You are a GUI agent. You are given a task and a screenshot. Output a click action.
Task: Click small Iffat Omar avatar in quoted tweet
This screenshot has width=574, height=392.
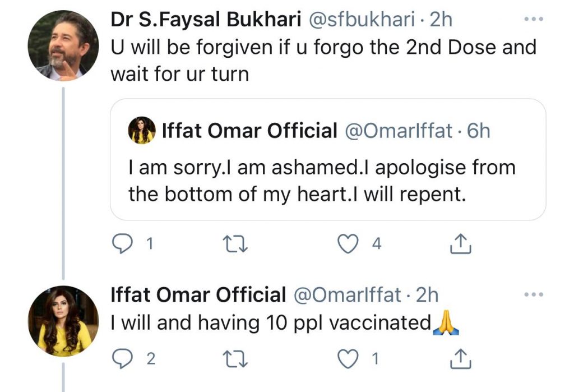[x=142, y=131]
